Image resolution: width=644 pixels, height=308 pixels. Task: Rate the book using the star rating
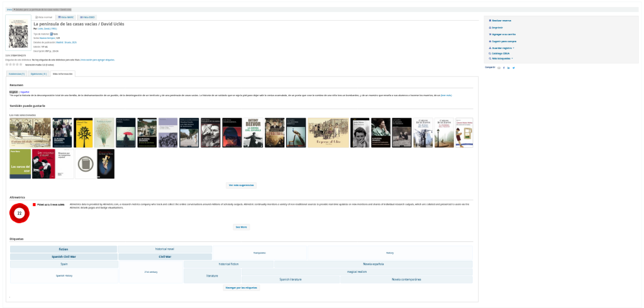point(14,64)
